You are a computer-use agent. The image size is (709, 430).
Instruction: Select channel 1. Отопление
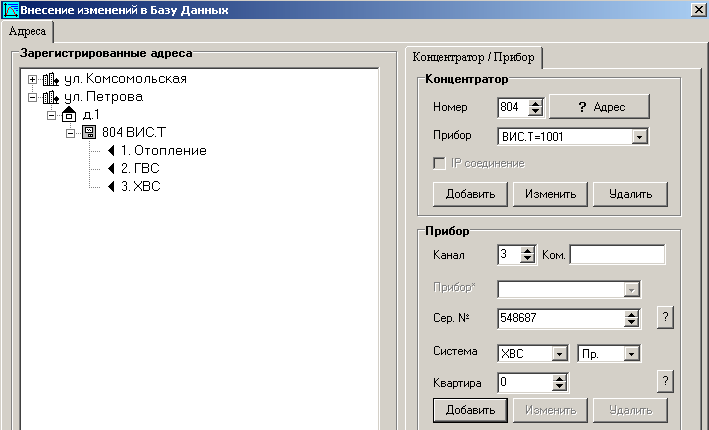(x=164, y=151)
